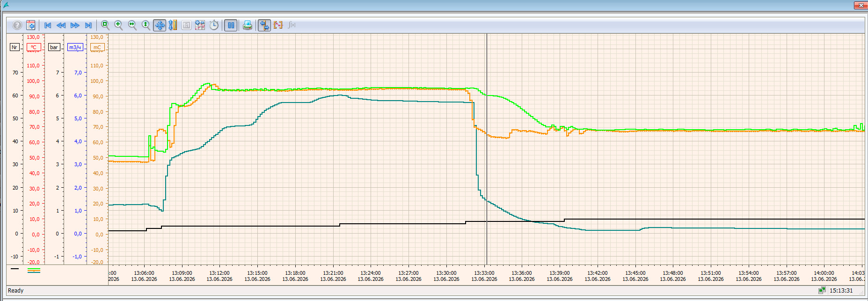
Task: Jump to the first record
Action: (x=48, y=25)
